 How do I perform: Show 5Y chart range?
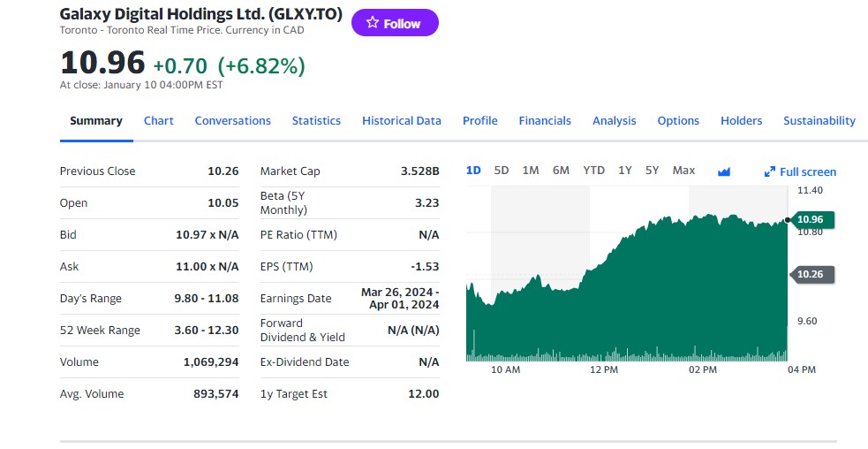[653, 171]
